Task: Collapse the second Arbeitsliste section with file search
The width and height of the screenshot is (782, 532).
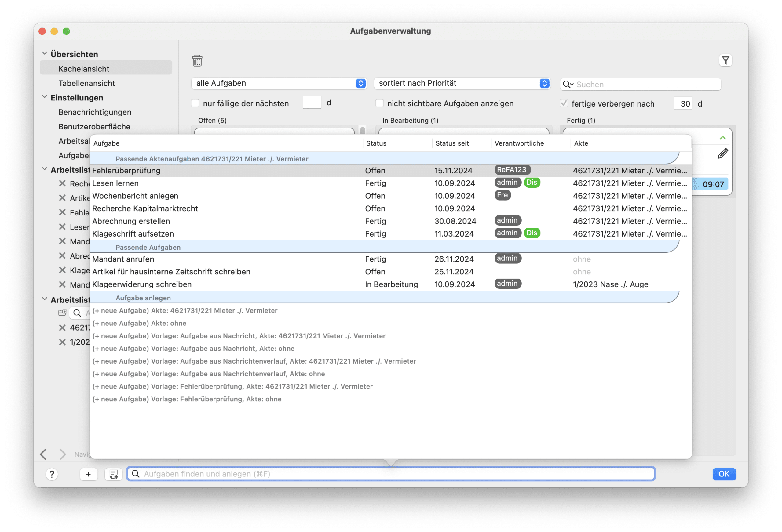Action: coord(44,299)
